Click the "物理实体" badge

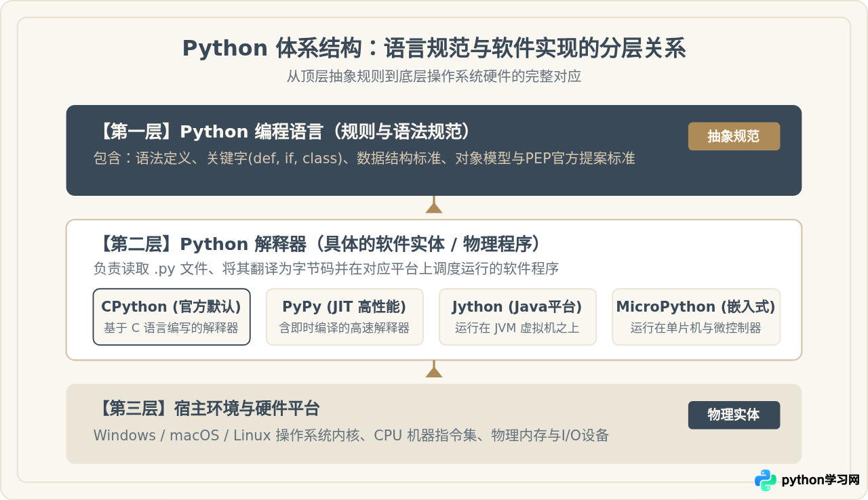pyautogui.click(x=734, y=415)
